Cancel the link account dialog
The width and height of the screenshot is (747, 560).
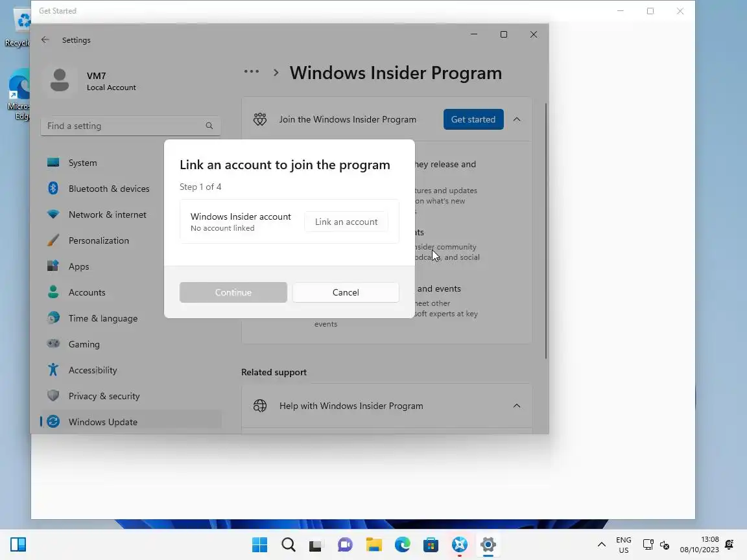[x=346, y=292]
